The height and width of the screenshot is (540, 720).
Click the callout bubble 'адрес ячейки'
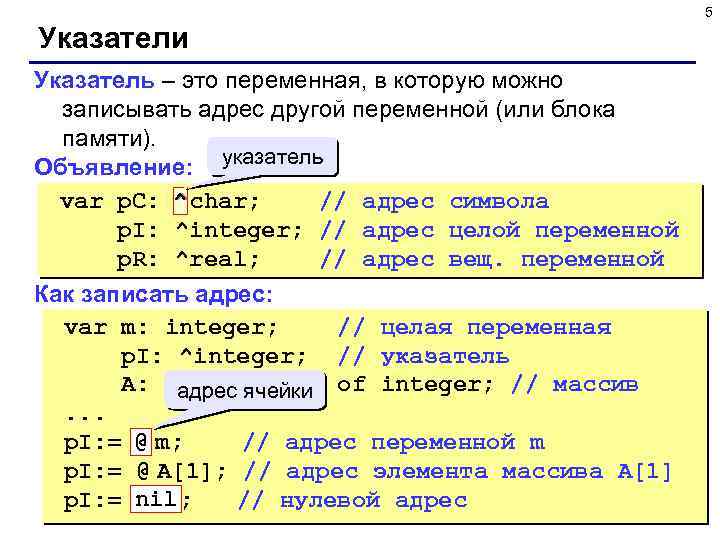coord(245,391)
